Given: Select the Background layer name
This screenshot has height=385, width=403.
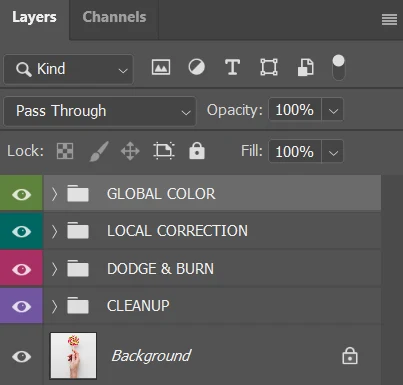Looking at the screenshot, I should [151, 356].
